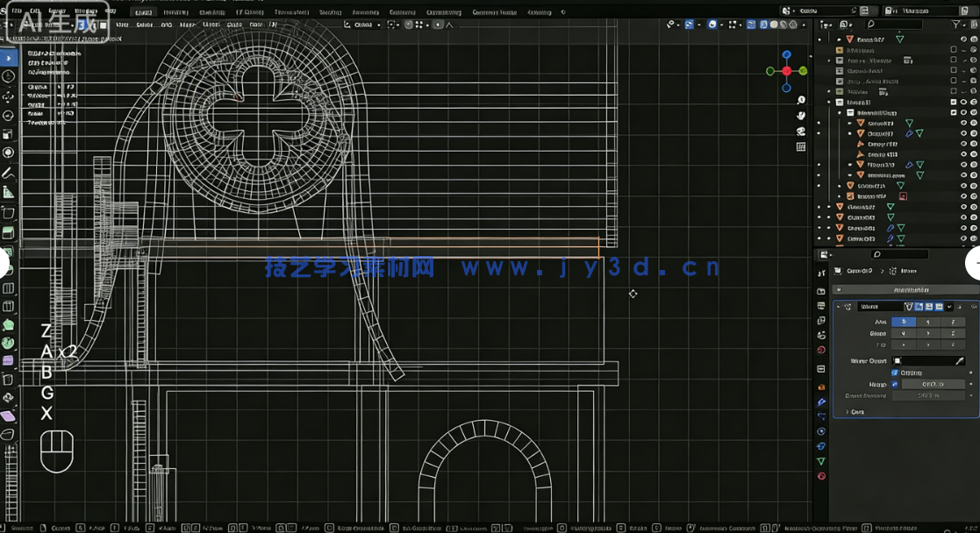Expand the Data section of the Mirror modifier

click(x=854, y=412)
